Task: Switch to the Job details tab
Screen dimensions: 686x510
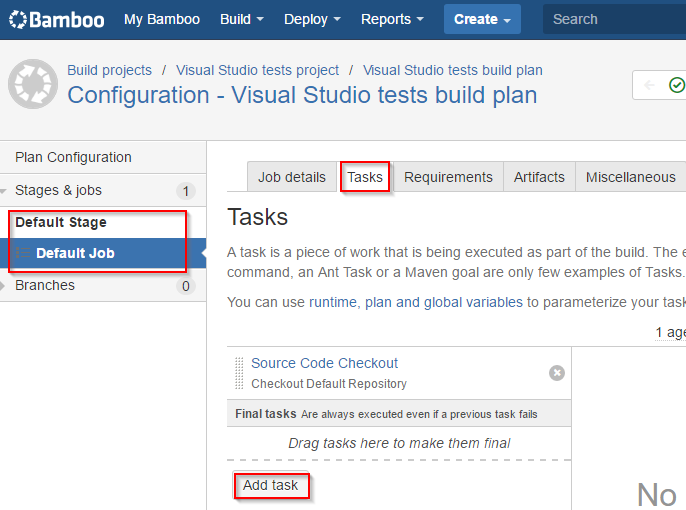Action: click(291, 177)
